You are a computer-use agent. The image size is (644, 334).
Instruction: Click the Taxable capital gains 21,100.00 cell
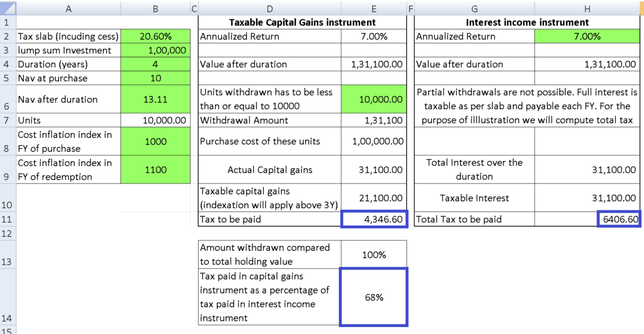pos(374,197)
